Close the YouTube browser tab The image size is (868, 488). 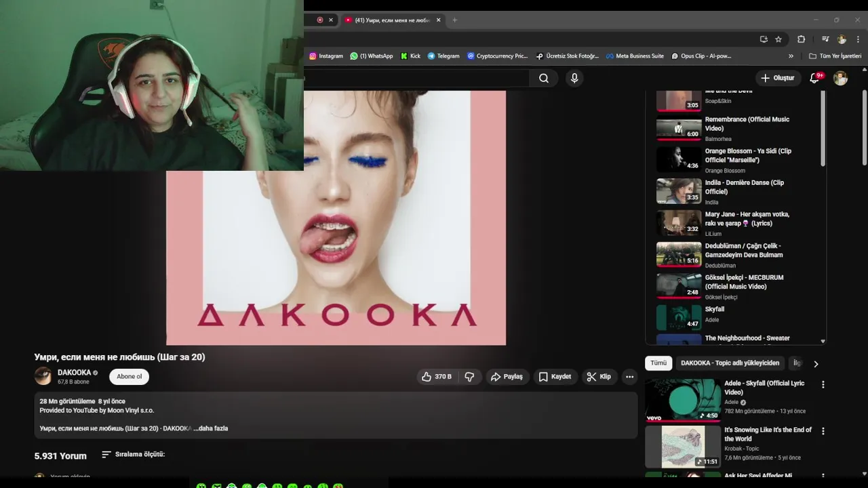pos(438,20)
